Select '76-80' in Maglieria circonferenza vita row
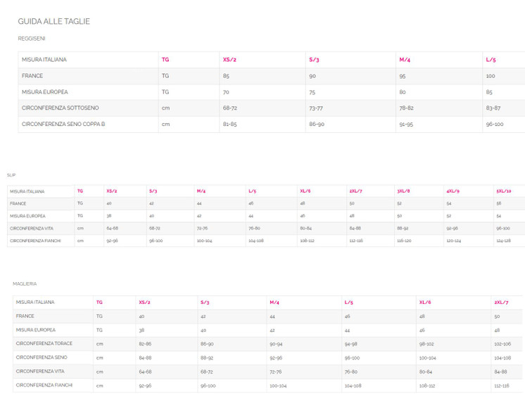 tap(351, 371)
